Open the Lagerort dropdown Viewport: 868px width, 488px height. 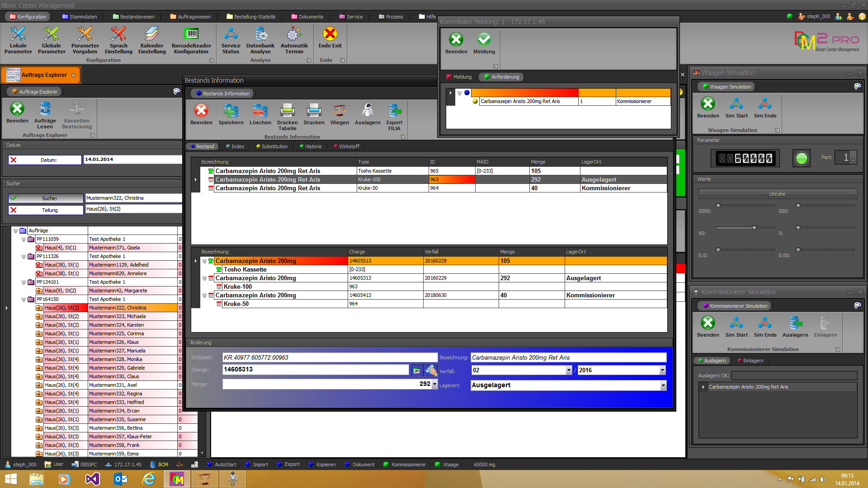click(663, 385)
